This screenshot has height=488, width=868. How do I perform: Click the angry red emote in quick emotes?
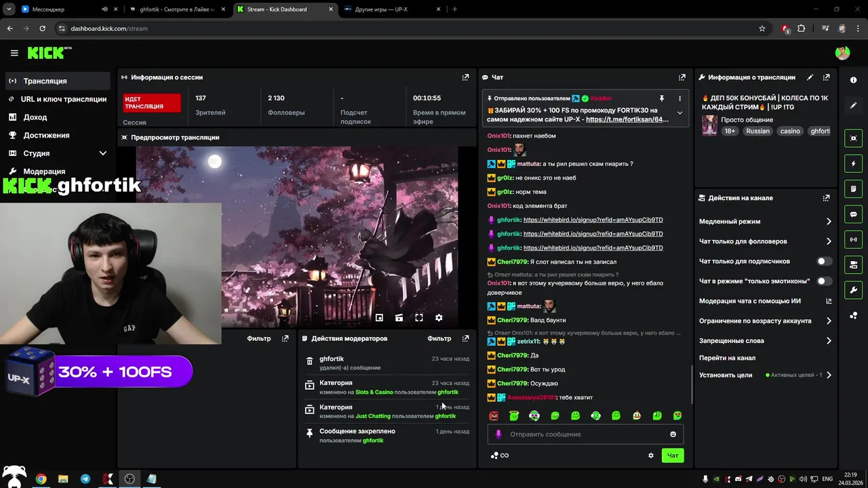pos(494,415)
